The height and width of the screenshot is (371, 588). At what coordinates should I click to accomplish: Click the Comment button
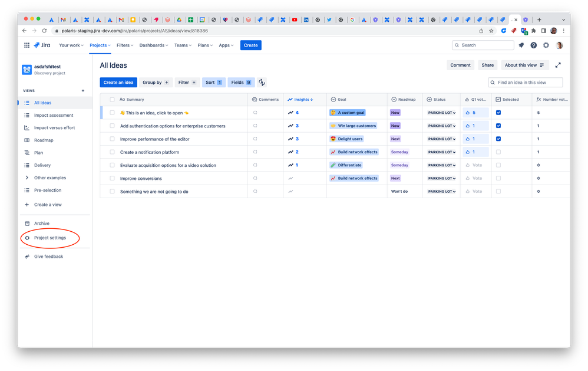click(461, 65)
